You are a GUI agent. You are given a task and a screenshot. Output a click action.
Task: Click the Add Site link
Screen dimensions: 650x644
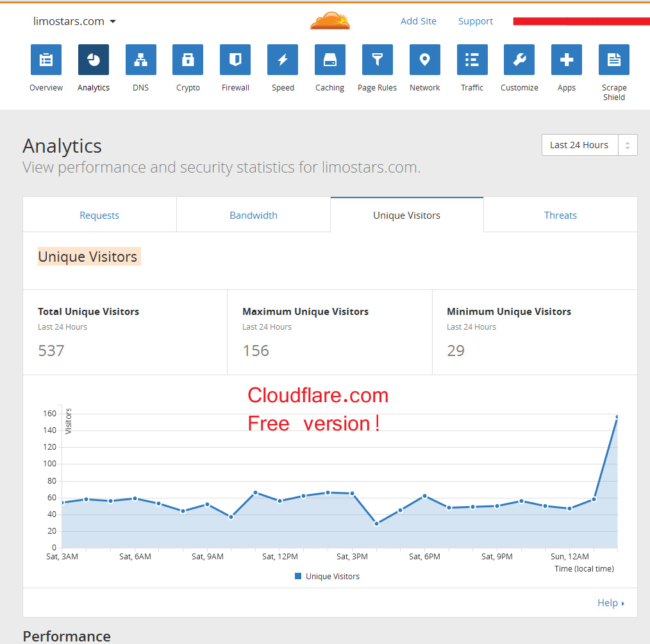click(419, 21)
